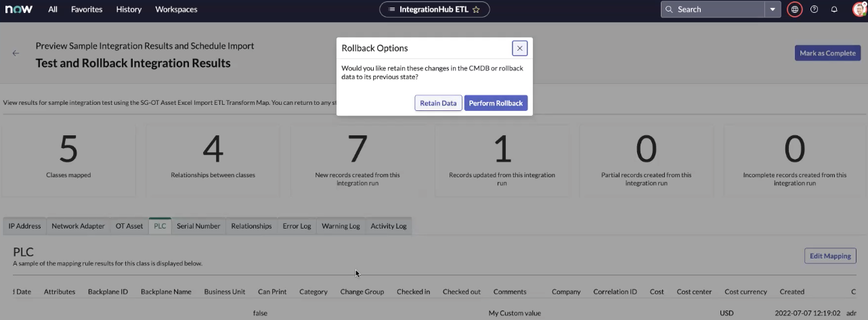Click the Cost center column header
This screenshot has height=320, width=868.
[694, 292]
